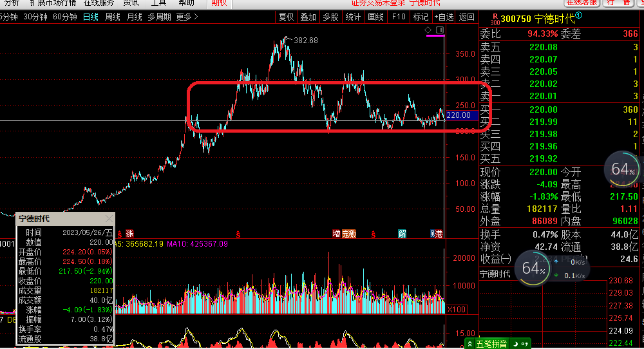Image resolution: width=644 pixels, height=349 pixels.
Task: Switch chart to 周线 period
Action: [x=113, y=17]
